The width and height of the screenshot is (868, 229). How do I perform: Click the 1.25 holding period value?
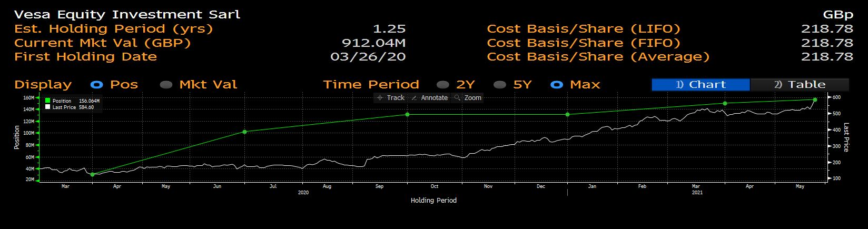point(389,29)
